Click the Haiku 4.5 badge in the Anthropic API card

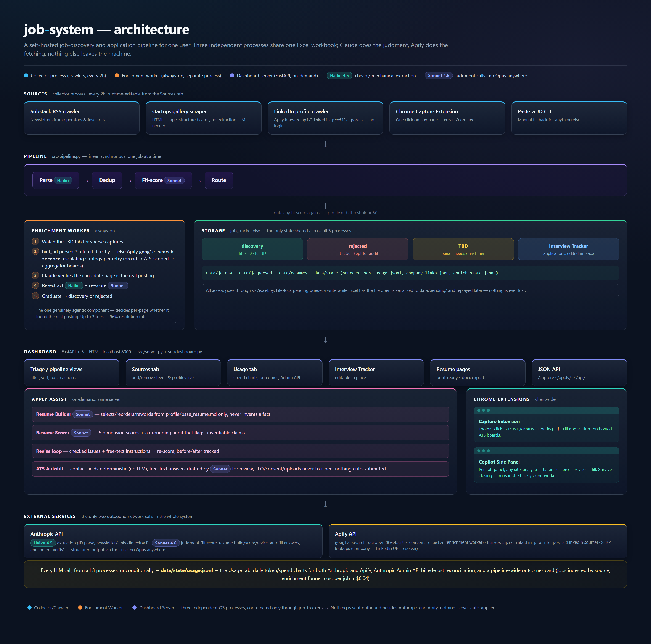43,543
